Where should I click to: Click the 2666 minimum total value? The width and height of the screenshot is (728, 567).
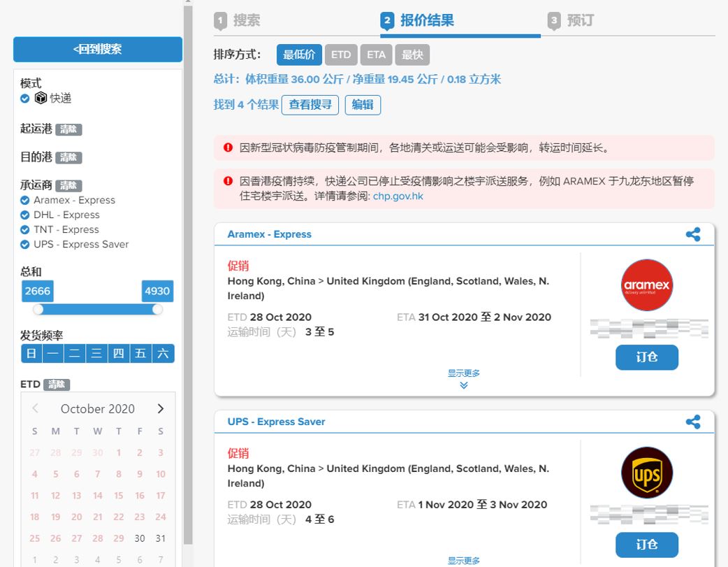coord(38,291)
